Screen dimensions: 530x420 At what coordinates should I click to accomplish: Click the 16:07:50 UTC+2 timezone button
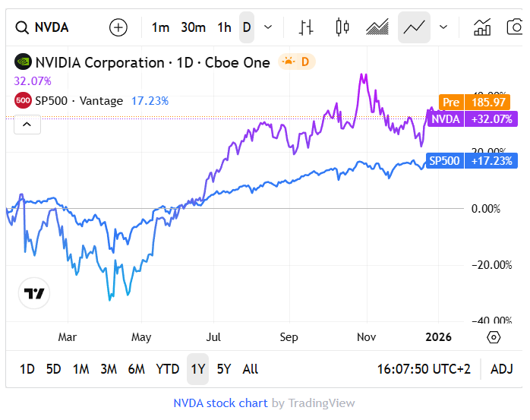pyautogui.click(x=424, y=369)
